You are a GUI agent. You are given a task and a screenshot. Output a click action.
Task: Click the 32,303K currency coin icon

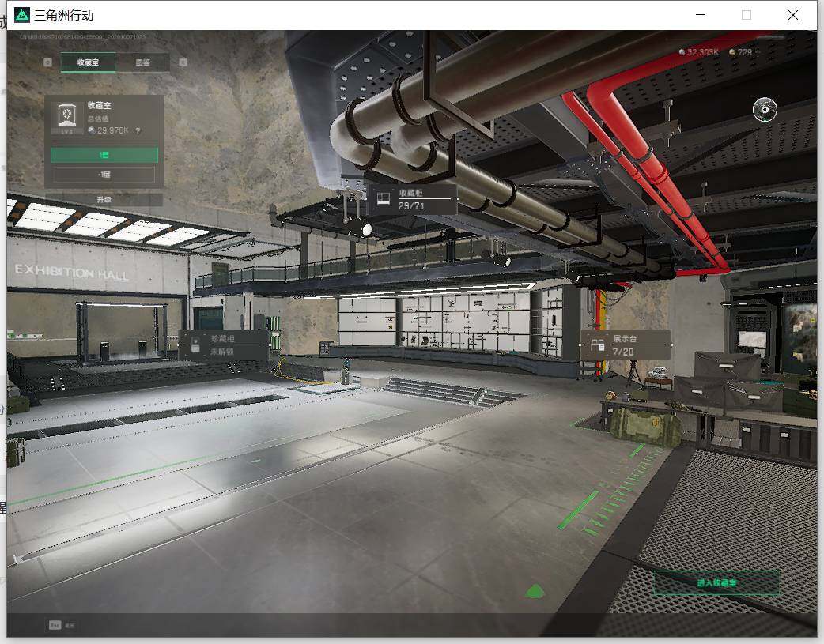pyautogui.click(x=682, y=52)
